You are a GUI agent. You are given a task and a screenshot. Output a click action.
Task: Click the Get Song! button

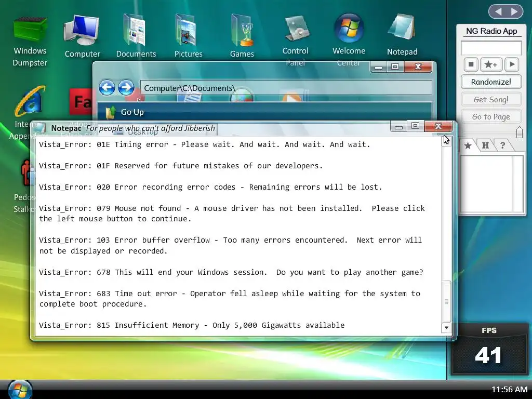click(x=491, y=99)
